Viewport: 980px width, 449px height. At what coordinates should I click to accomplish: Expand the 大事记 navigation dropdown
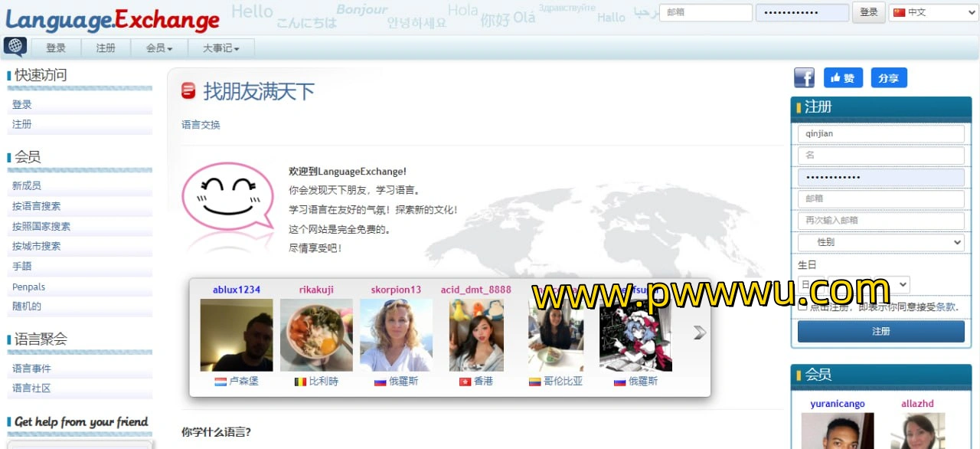pyautogui.click(x=220, y=48)
